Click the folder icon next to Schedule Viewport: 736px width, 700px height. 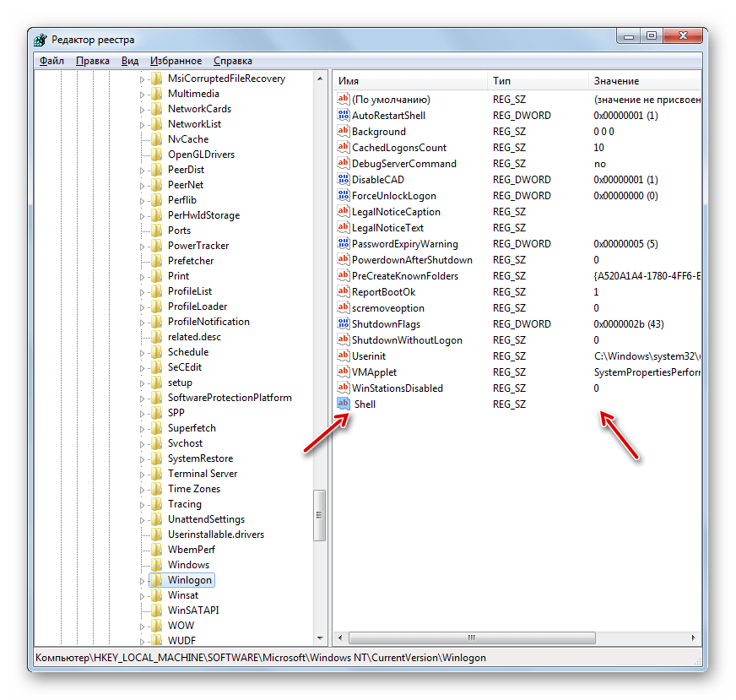click(157, 352)
